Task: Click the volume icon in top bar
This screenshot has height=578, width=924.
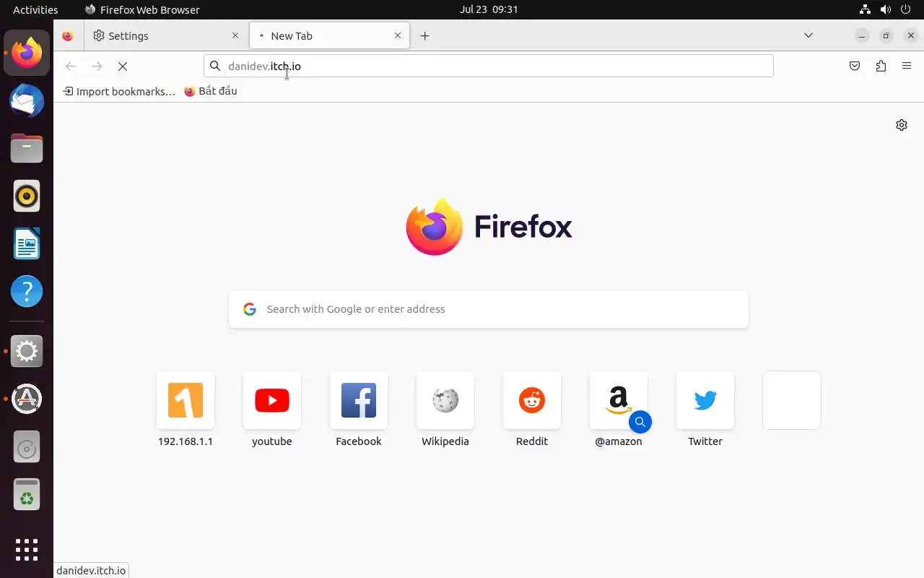Action: point(886,9)
